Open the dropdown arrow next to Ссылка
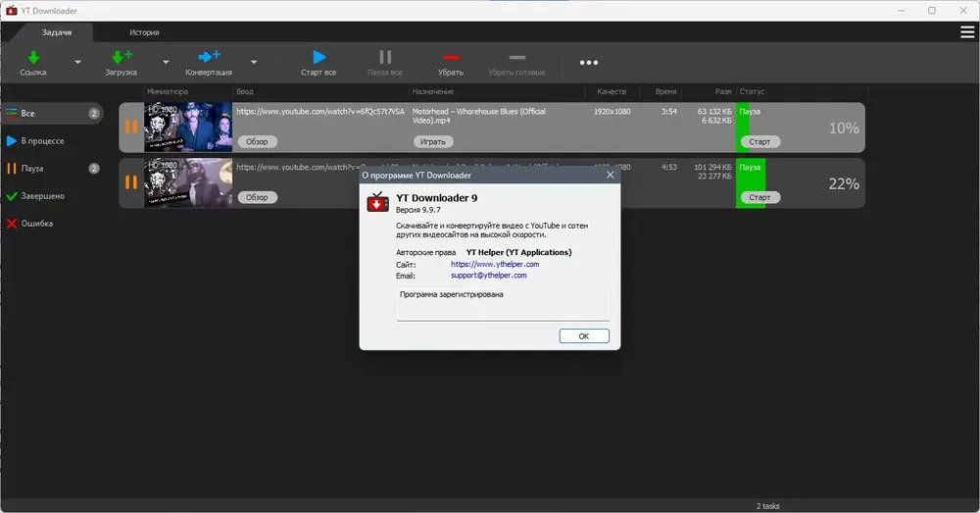The height and width of the screenshot is (513, 980). pyautogui.click(x=78, y=62)
